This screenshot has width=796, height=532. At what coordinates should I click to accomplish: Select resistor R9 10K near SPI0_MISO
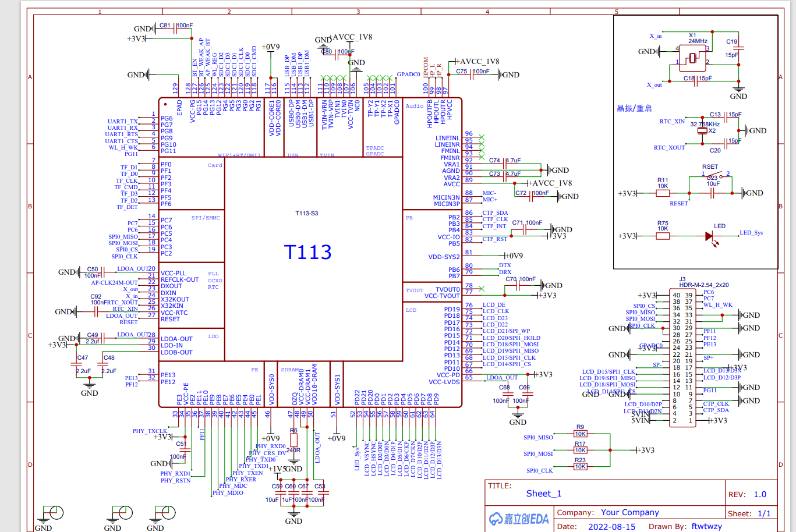tap(580, 433)
